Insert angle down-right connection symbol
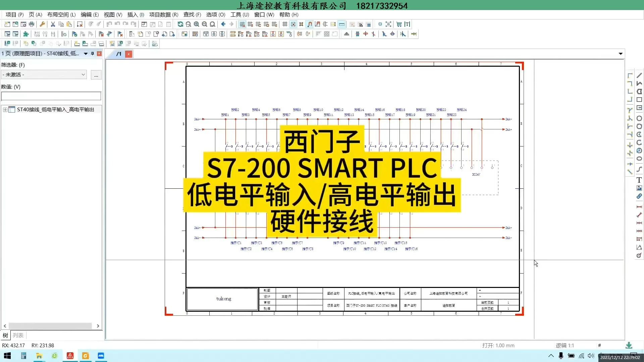The width and height of the screenshot is (644, 362). coord(630,75)
